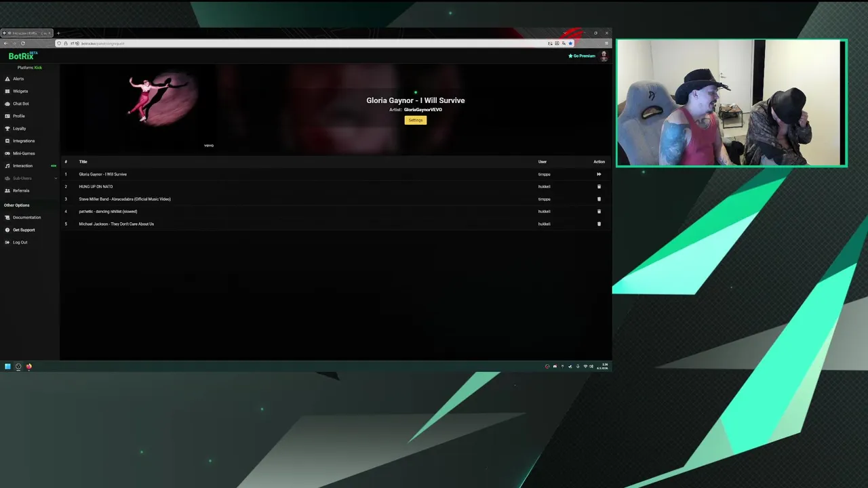Open the Windows Start menu
The width and height of the screenshot is (868, 488).
(x=7, y=367)
